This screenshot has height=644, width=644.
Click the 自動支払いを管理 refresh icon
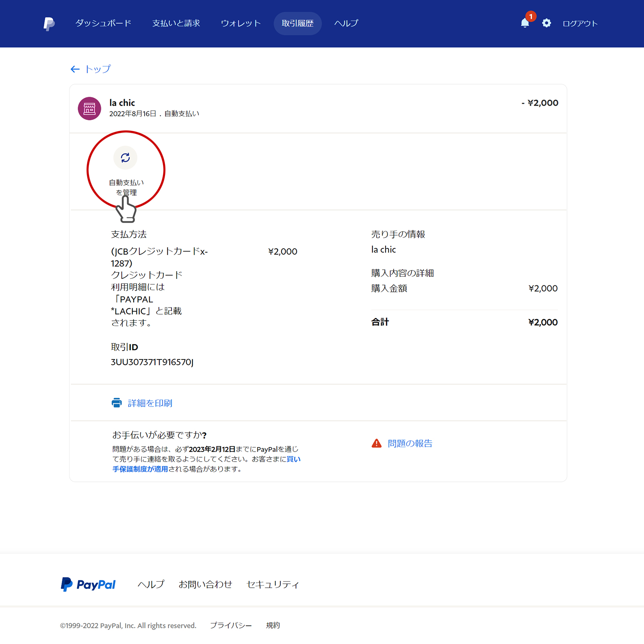pos(125,158)
